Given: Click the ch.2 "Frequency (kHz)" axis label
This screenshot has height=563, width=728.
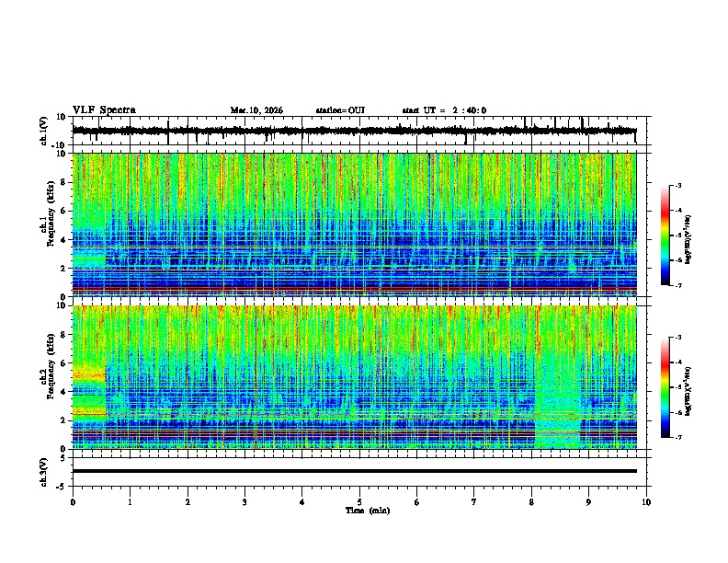Looking at the screenshot, I should [x=51, y=366].
